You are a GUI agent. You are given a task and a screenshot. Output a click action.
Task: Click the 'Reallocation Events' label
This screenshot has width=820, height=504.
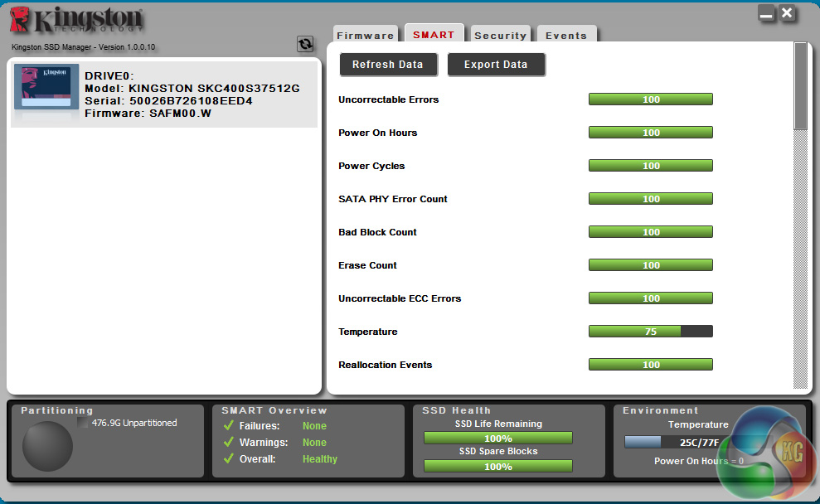tap(385, 365)
